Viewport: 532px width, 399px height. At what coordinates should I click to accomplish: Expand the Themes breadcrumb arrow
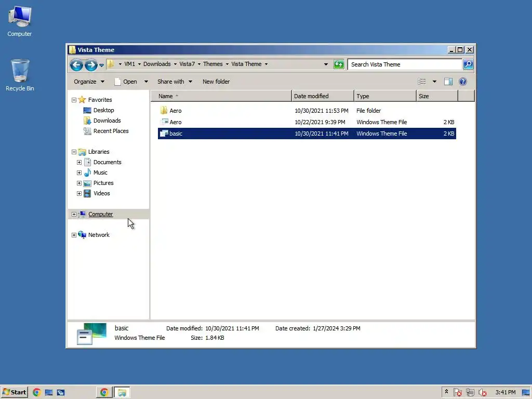[227, 64]
